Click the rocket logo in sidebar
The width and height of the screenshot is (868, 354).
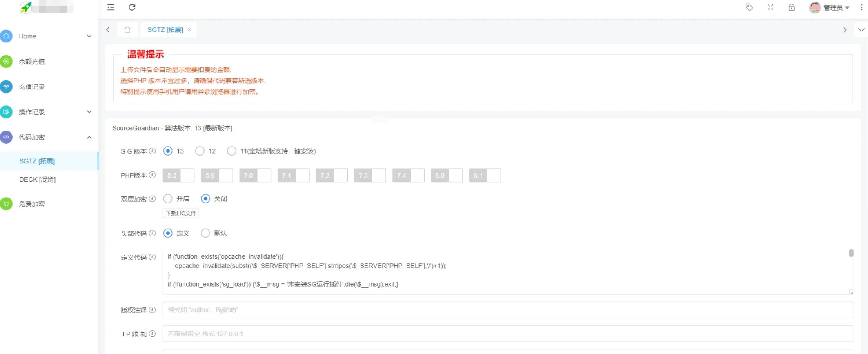pyautogui.click(x=26, y=7)
